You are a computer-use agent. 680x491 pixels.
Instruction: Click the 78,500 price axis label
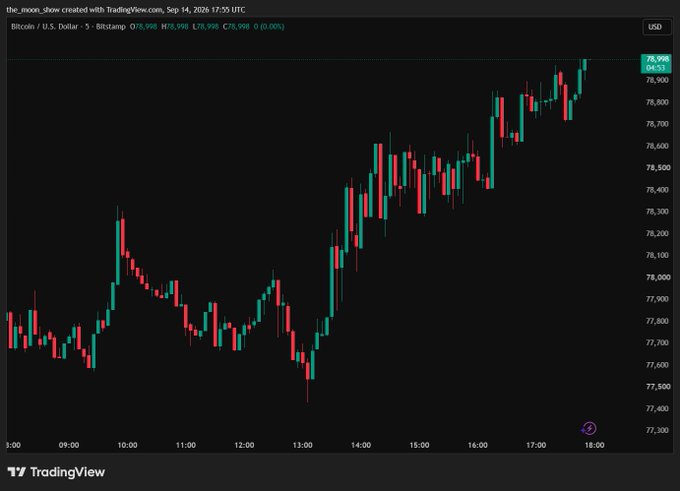pyautogui.click(x=657, y=168)
